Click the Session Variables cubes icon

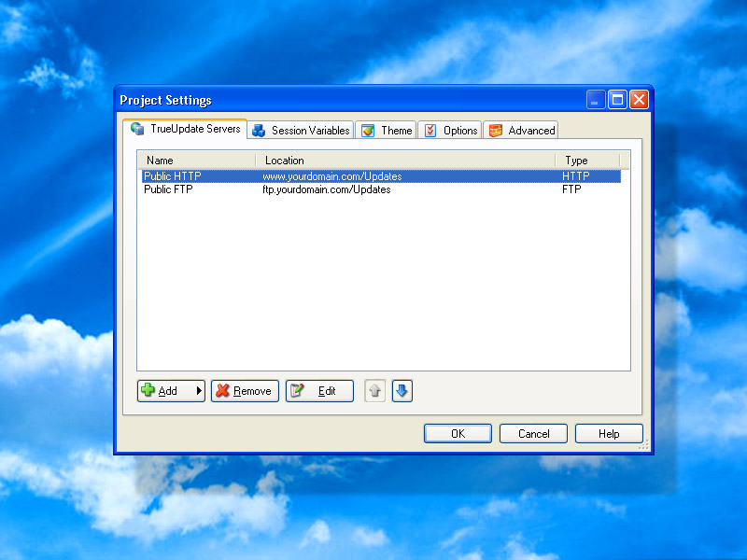259,131
